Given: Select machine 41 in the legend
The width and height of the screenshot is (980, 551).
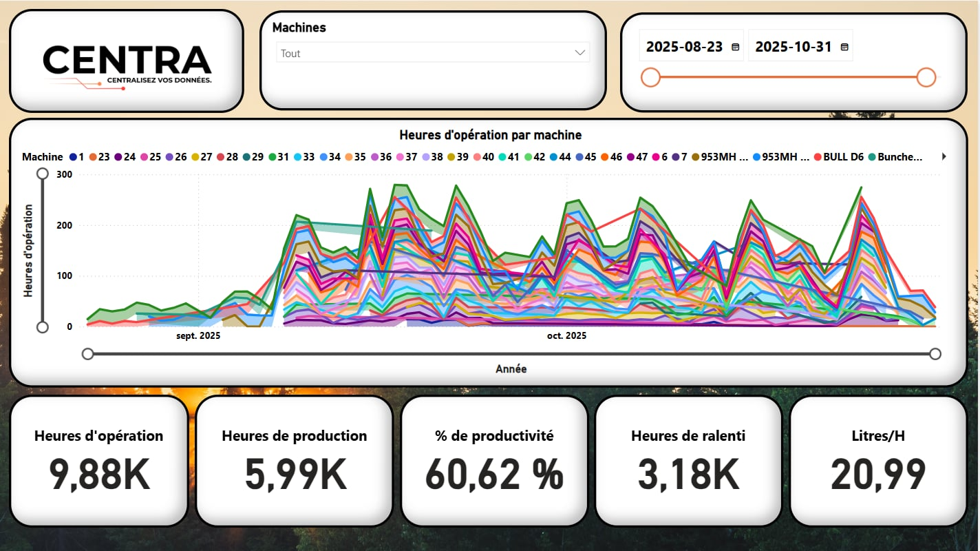Looking at the screenshot, I should point(509,156).
